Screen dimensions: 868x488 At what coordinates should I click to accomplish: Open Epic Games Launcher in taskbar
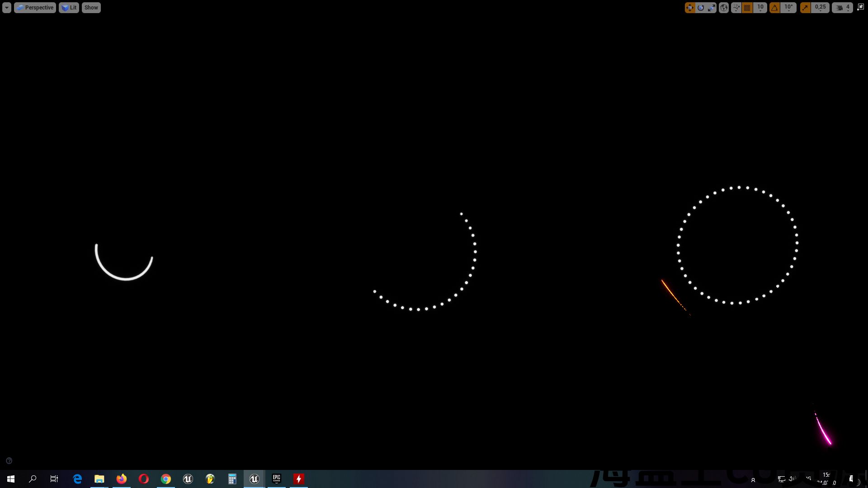click(277, 479)
